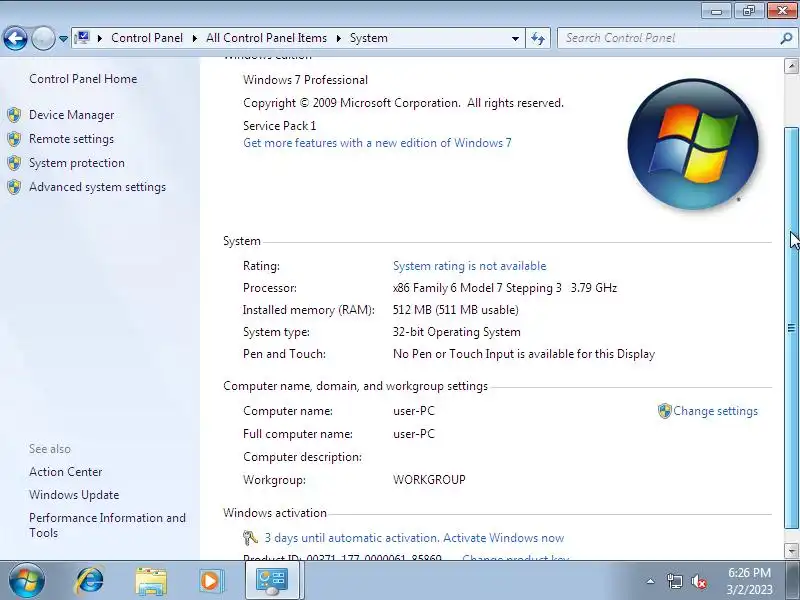Click the Windows 7 logo image

(693, 144)
